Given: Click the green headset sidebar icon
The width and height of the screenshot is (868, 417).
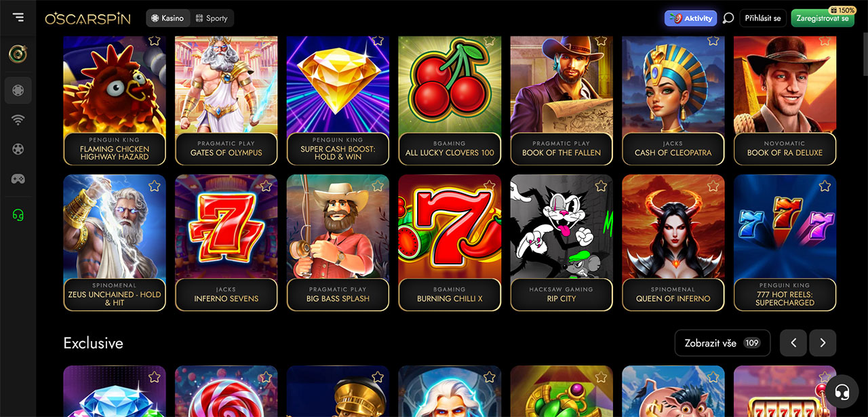Looking at the screenshot, I should coord(18,215).
